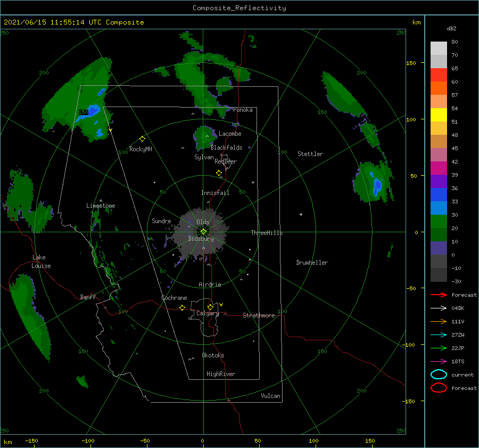Click the Stettler city label
The image size is (479, 448).
click(310, 154)
